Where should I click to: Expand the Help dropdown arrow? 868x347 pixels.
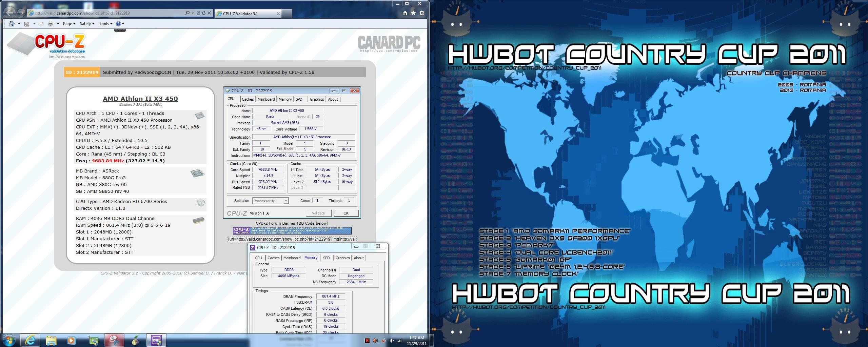click(x=123, y=24)
